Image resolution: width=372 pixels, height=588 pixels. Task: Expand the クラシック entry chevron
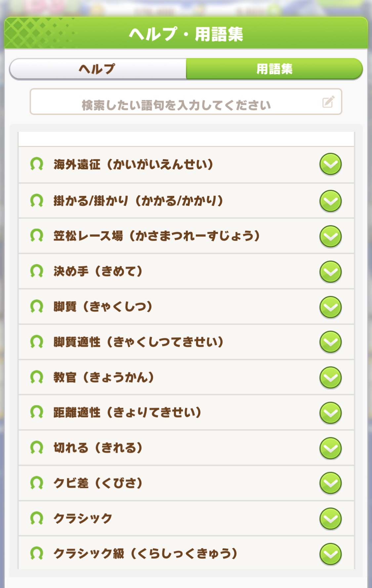330,519
